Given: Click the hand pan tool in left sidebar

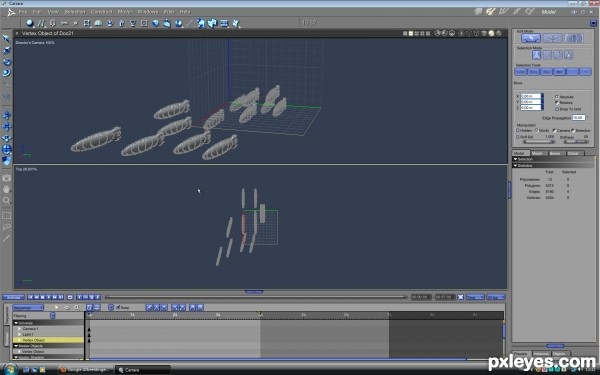Looking at the screenshot, I should click(x=7, y=189).
